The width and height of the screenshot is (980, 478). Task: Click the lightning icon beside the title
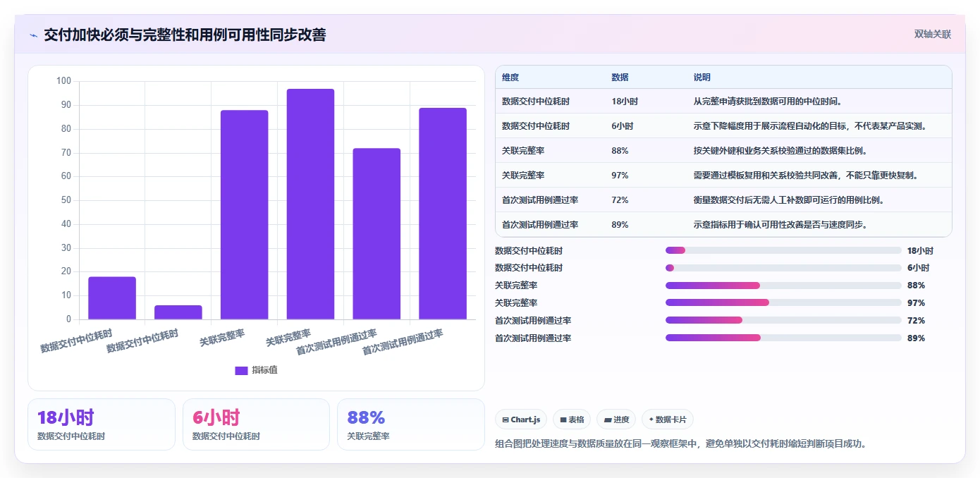pos(34,35)
